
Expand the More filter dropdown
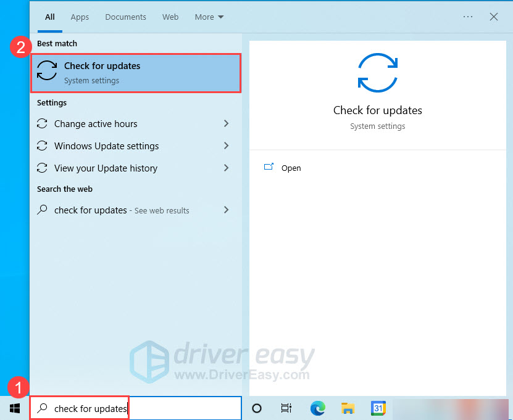209,17
